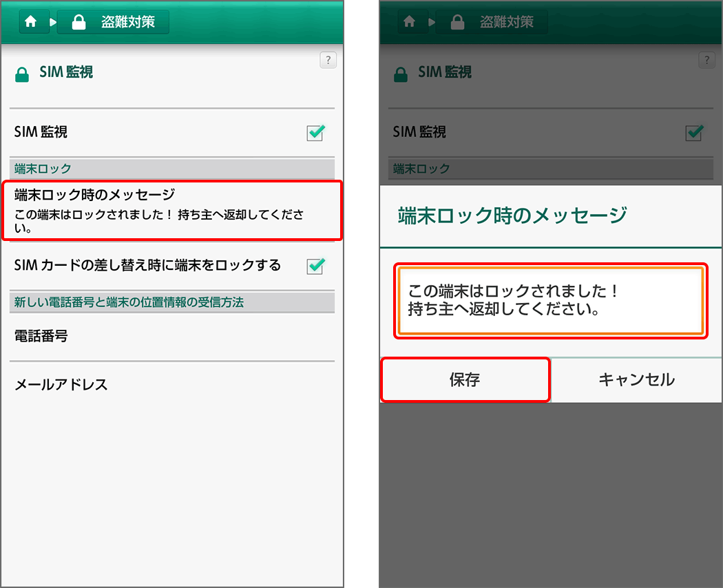Click the dialog title 端末ロック時のメッセージ
This screenshot has width=723, height=588.
click(512, 215)
